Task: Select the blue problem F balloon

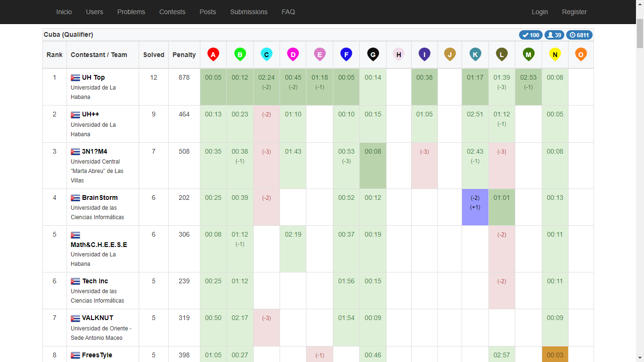Action: point(346,55)
